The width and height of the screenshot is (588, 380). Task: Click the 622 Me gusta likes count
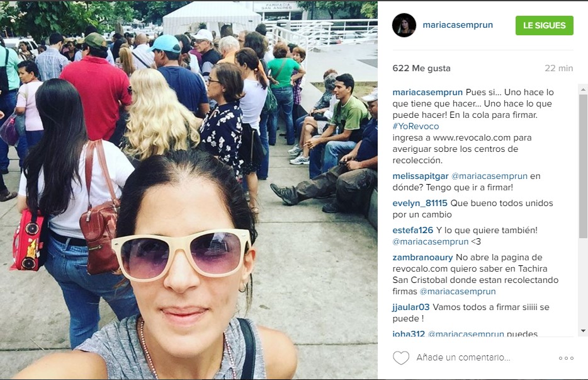pos(422,68)
